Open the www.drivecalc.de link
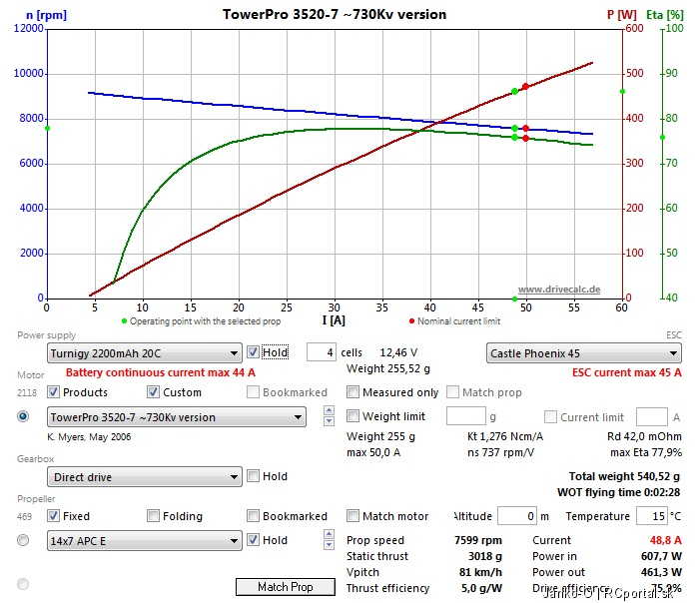Viewport: 700px width, 603px height. tap(559, 290)
